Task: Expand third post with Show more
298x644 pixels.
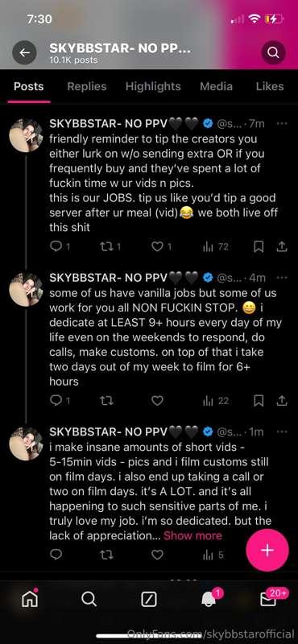Action: (x=192, y=535)
